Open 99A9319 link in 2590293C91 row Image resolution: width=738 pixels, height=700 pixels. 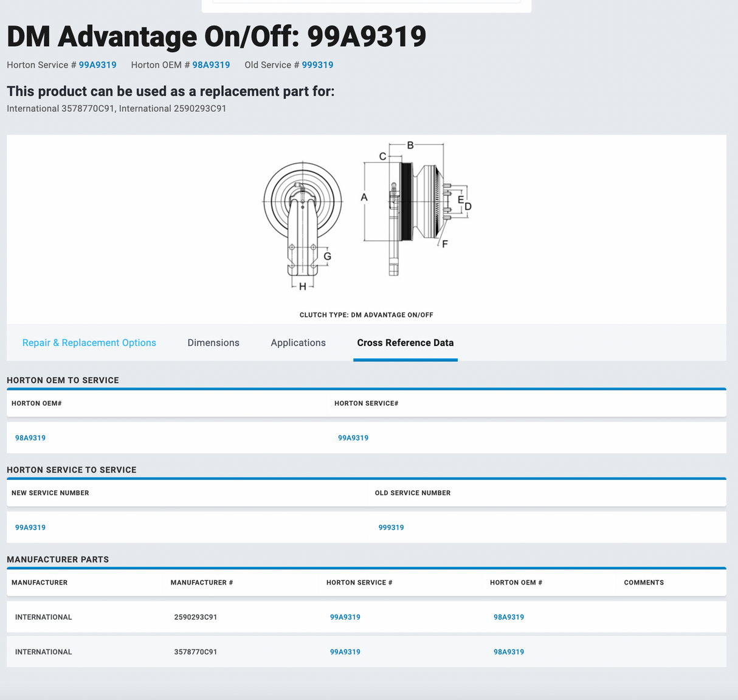[x=345, y=617]
